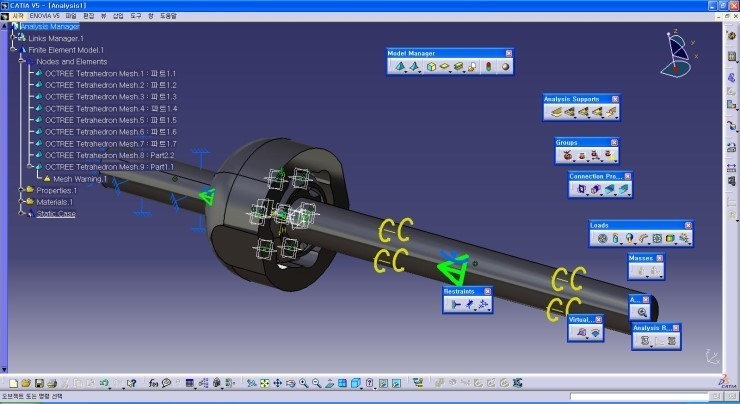Image resolution: width=740 pixels, height=404 pixels.
Task: Collapse the Finite Element Model.1 node
Action: coord(14,49)
